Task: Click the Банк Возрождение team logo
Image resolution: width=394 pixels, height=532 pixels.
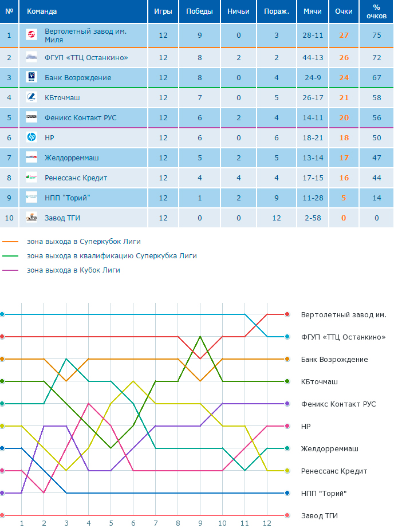Action: (x=31, y=77)
